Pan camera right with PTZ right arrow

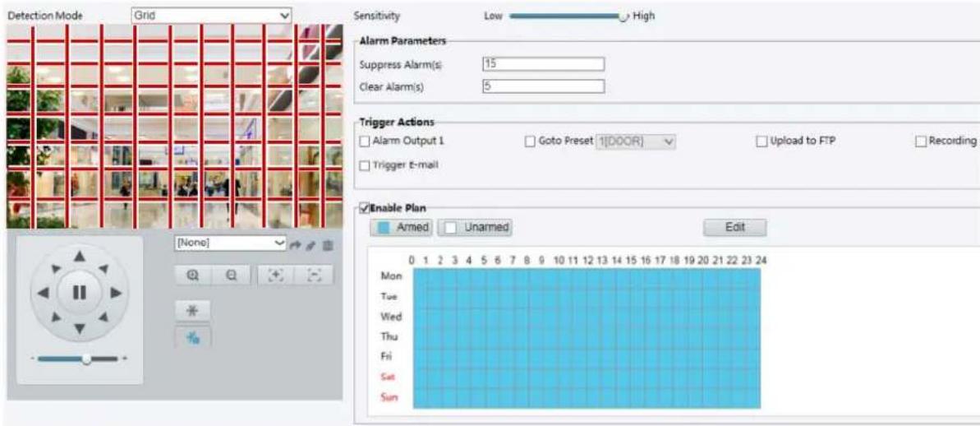(x=116, y=292)
